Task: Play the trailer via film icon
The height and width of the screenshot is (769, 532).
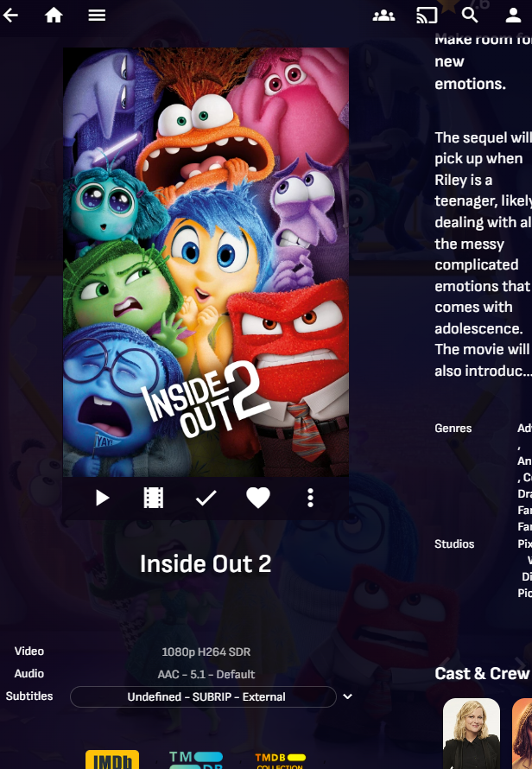Action: 154,498
